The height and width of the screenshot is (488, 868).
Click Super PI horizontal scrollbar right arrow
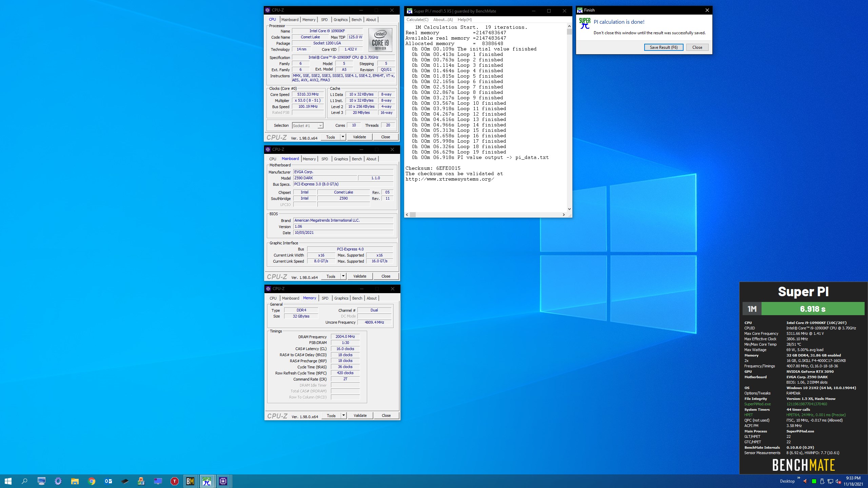pos(564,215)
